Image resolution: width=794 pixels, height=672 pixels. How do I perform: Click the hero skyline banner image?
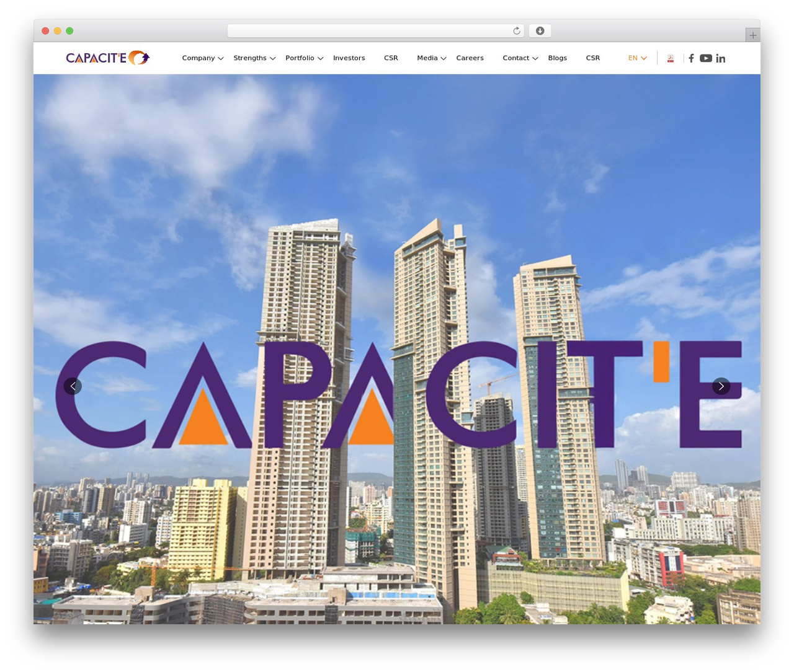point(397,349)
